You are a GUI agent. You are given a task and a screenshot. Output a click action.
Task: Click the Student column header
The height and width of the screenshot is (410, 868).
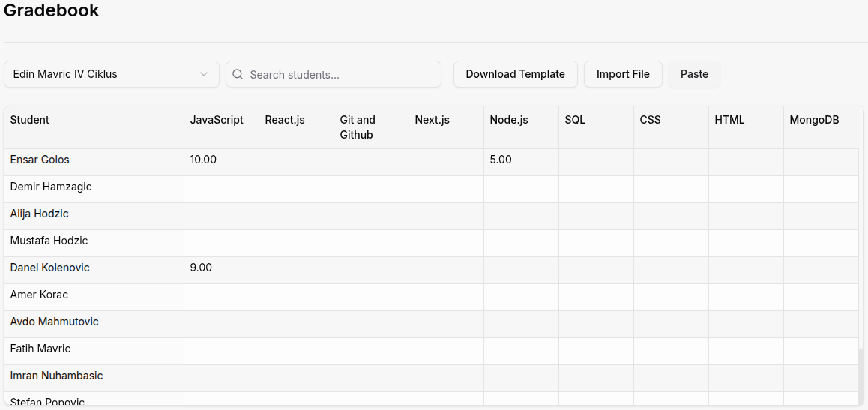click(30, 120)
